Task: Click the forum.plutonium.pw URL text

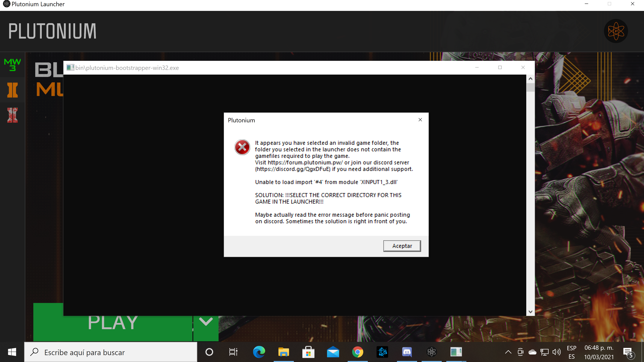Action: click(305, 162)
